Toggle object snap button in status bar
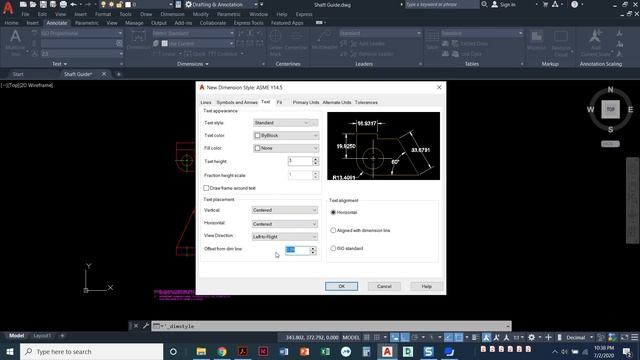640x360 pixels. click(458, 337)
